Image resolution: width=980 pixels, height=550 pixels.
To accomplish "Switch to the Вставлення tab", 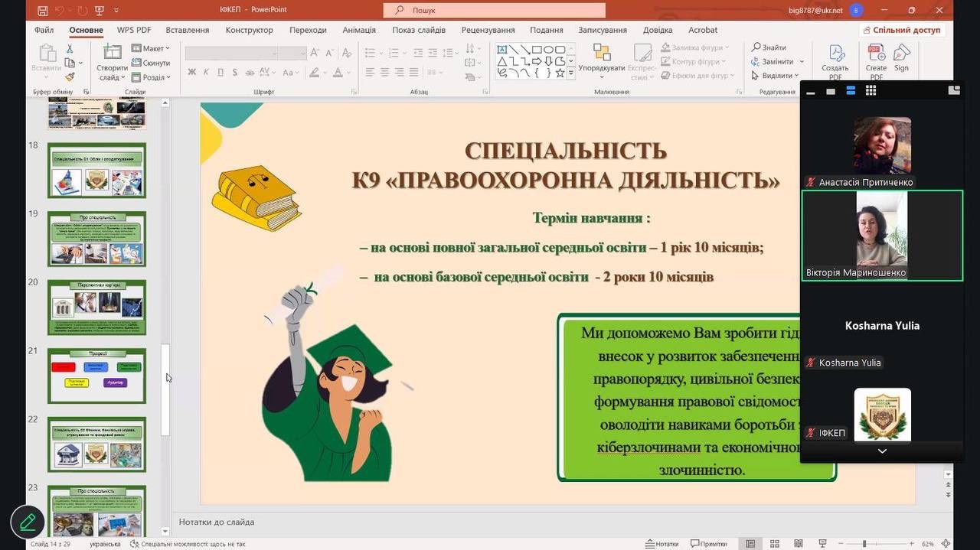I will click(188, 30).
